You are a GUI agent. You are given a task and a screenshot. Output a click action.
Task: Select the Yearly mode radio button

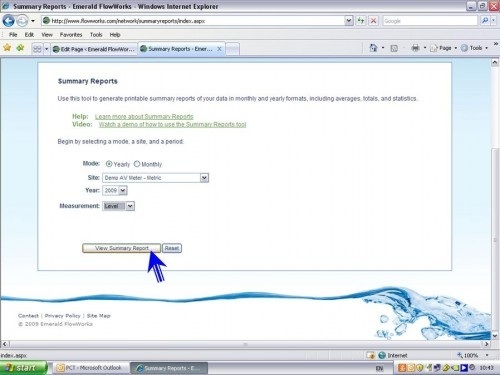[x=109, y=164]
